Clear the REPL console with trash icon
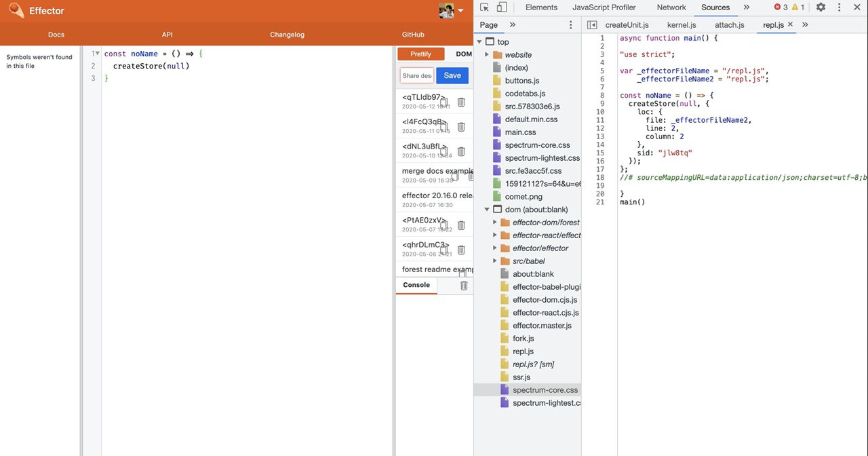Screen dimensions: 868x456 (x=464, y=286)
